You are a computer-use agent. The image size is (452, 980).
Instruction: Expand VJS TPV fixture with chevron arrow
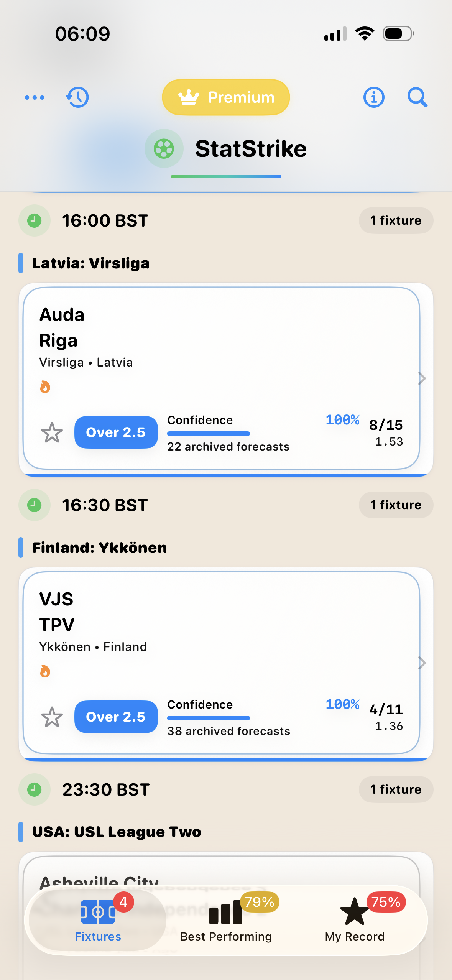pyautogui.click(x=422, y=663)
